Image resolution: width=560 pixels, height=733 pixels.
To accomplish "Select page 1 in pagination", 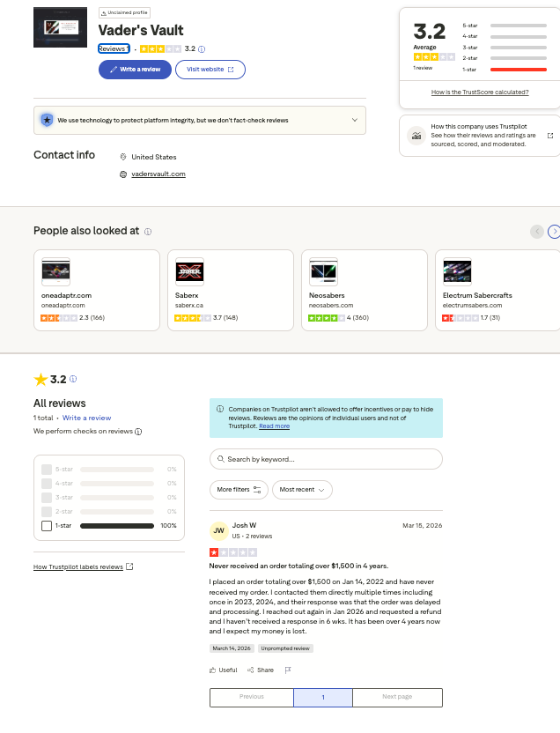I will coord(323,698).
